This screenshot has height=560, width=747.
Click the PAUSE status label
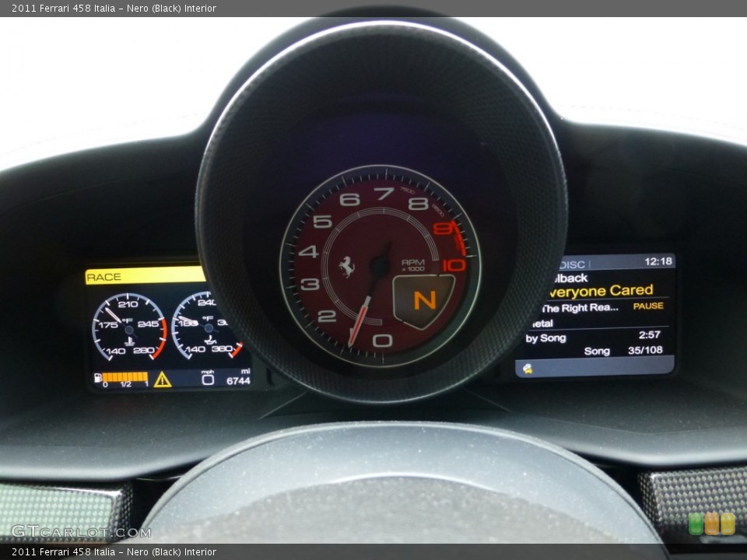coord(648,306)
